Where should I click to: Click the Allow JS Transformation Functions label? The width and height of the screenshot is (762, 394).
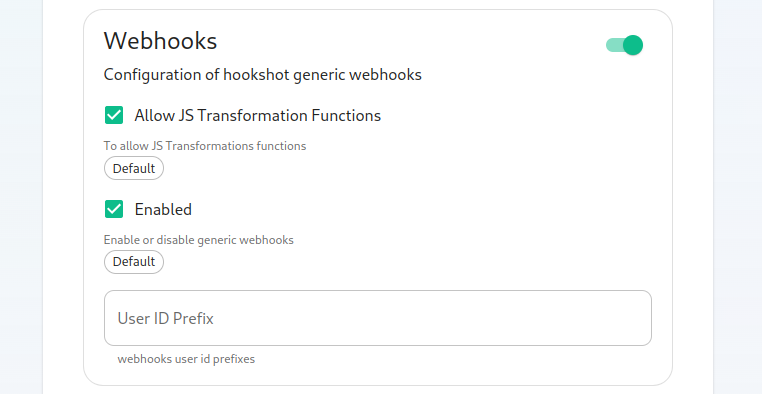click(x=258, y=115)
